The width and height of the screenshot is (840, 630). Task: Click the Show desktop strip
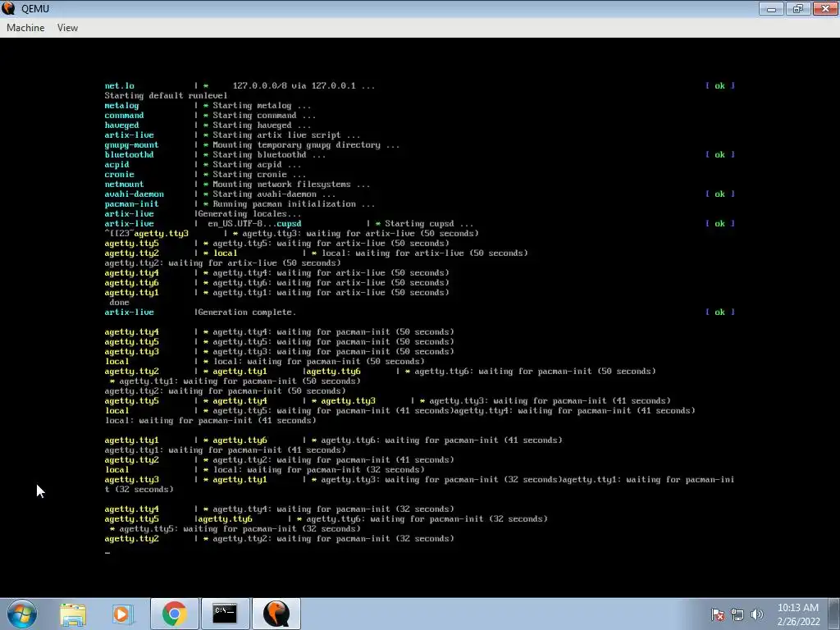pyautogui.click(x=834, y=614)
